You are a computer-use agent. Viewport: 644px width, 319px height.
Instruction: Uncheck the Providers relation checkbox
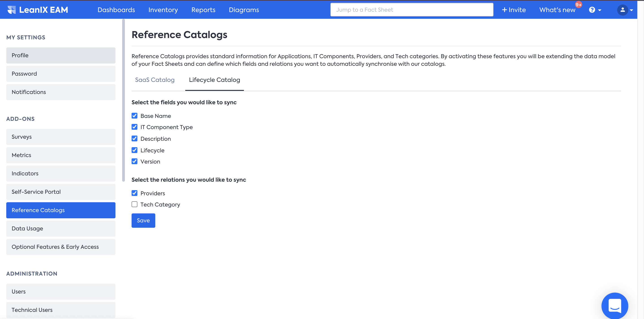[x=134, y=193]
